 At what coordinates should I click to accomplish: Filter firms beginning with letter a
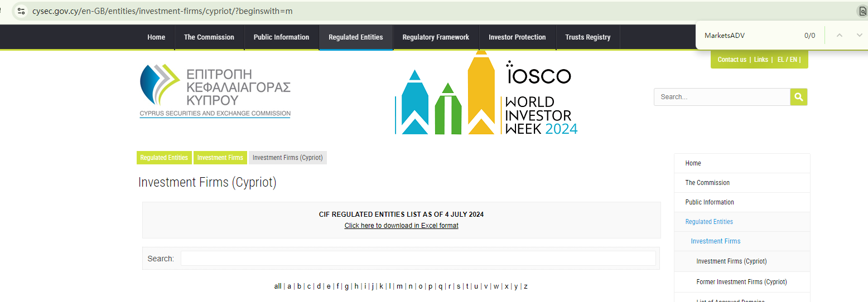tap(289, 286)
